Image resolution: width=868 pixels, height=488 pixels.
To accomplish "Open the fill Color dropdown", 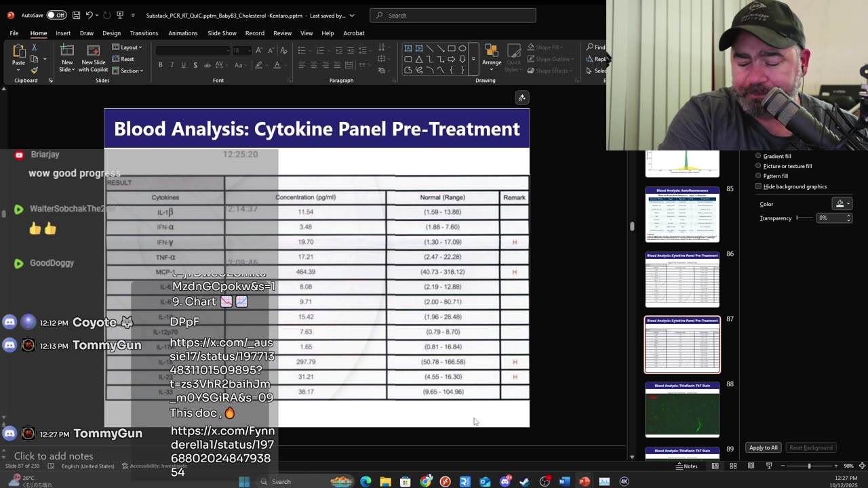I will tap(842, 203).
